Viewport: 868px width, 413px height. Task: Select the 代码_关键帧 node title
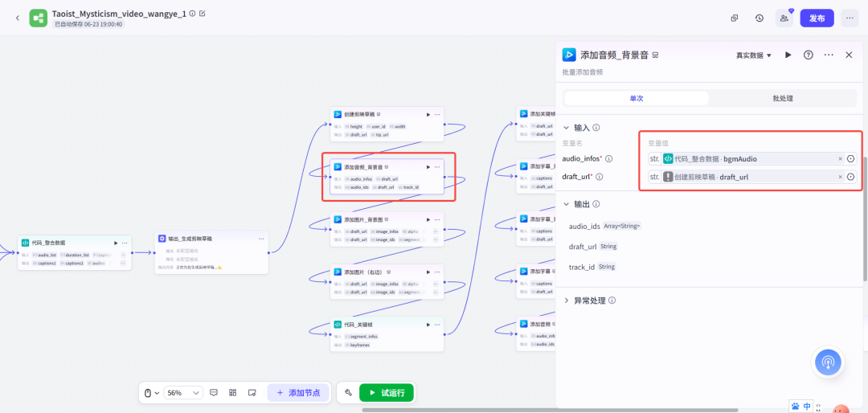point(358,325)
